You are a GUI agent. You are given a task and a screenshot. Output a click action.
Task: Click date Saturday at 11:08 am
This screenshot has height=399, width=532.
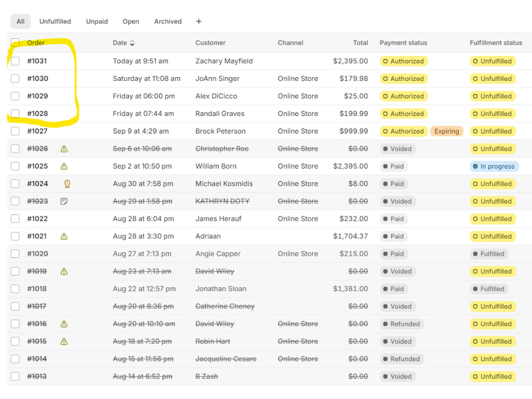pyautogui.click(x=147, y=79)
